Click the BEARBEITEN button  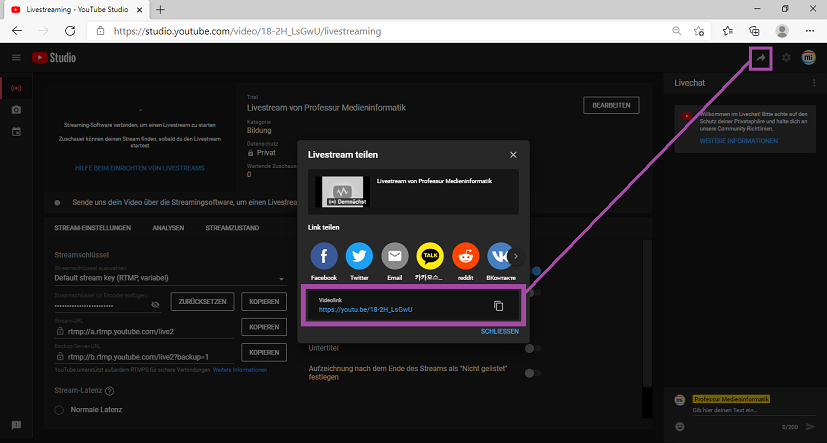pyautogui.click(x=611, y=105)
